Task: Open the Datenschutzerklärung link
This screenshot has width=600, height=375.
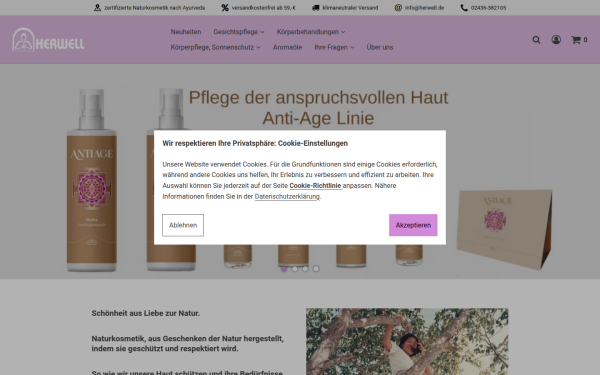Action: coord(287,196)
